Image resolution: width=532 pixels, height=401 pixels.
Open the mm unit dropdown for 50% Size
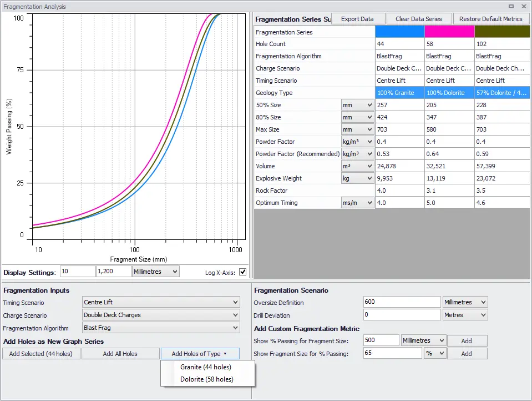(357, 104)
